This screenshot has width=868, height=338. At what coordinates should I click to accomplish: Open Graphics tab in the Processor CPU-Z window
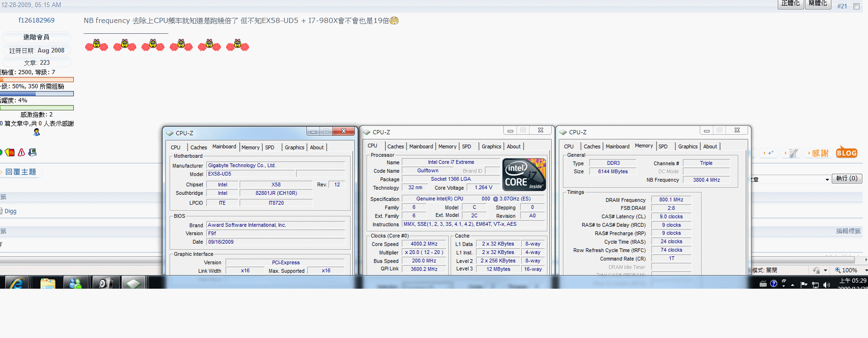(492, 146)
